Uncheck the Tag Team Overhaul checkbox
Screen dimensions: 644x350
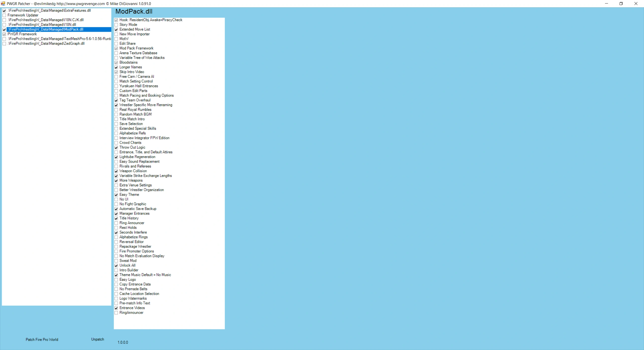(x=116, y=100)
